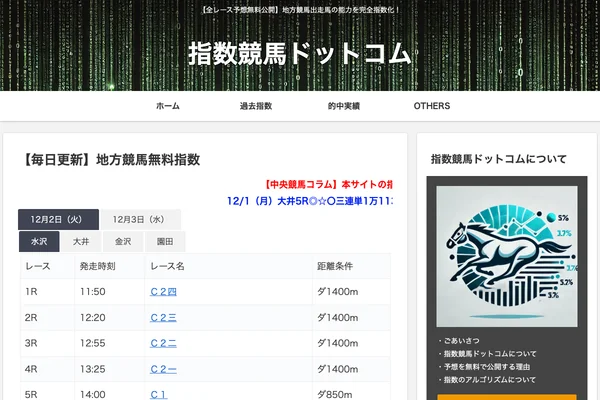Viewport: 600px width, 400px height.
Task: Click the 2R race cell
Action: (47, 318)
